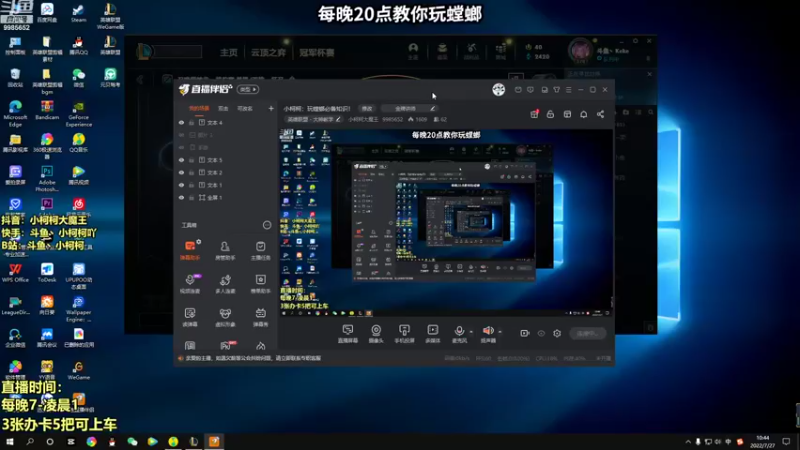The height and width of the screenshot is (450, 800).
Task: Expand speaker options dropdown arrow
Action: click(500, 332)
